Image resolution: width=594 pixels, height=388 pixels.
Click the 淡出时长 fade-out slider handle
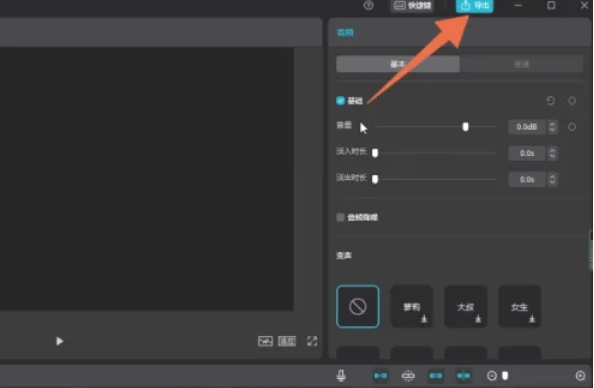(375, 179)
